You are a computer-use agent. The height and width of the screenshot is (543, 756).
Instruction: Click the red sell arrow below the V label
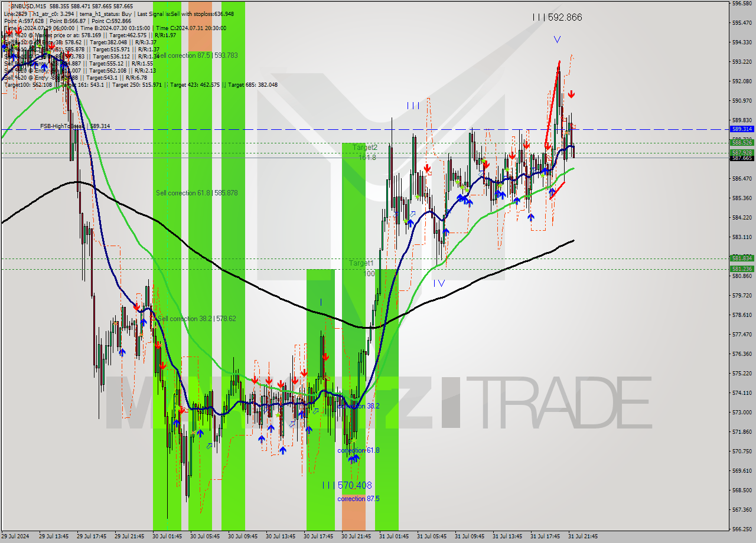point(571,94)
